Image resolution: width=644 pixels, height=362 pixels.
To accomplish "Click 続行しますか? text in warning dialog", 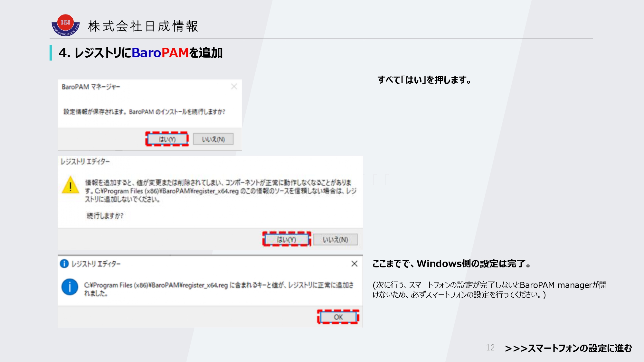I will pyautogui.click(x=105, y=216).
